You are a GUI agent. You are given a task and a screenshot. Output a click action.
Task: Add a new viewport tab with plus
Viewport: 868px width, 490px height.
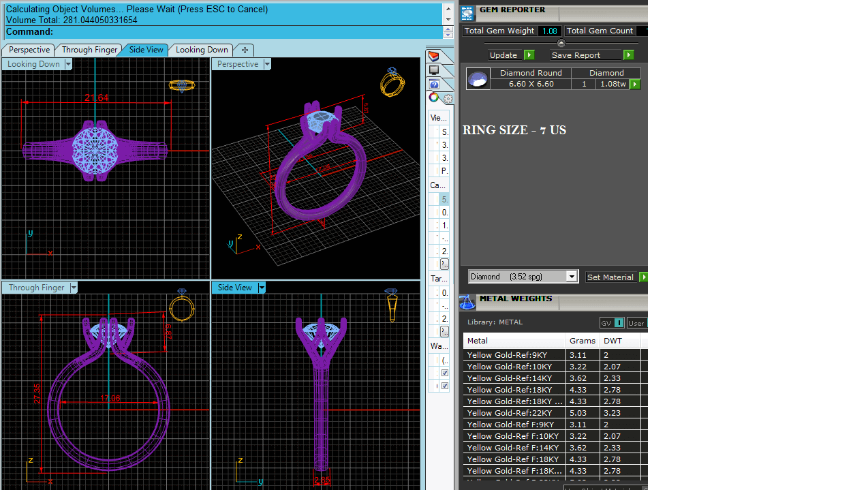(244, 50)
